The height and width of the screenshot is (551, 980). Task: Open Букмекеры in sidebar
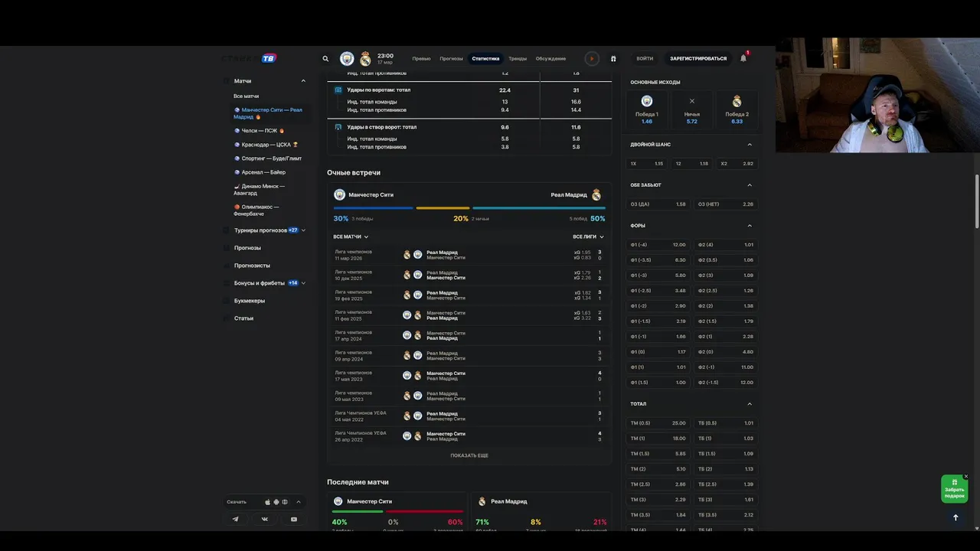(250, 301)
